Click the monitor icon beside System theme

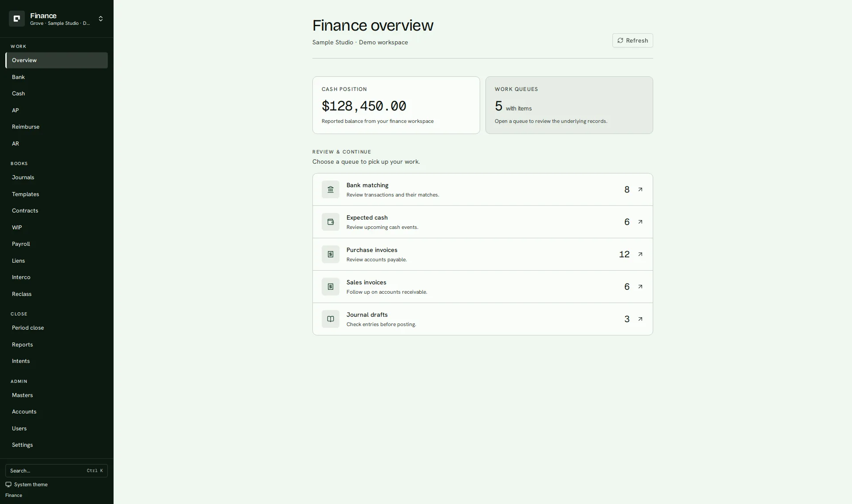click(8, 484)
